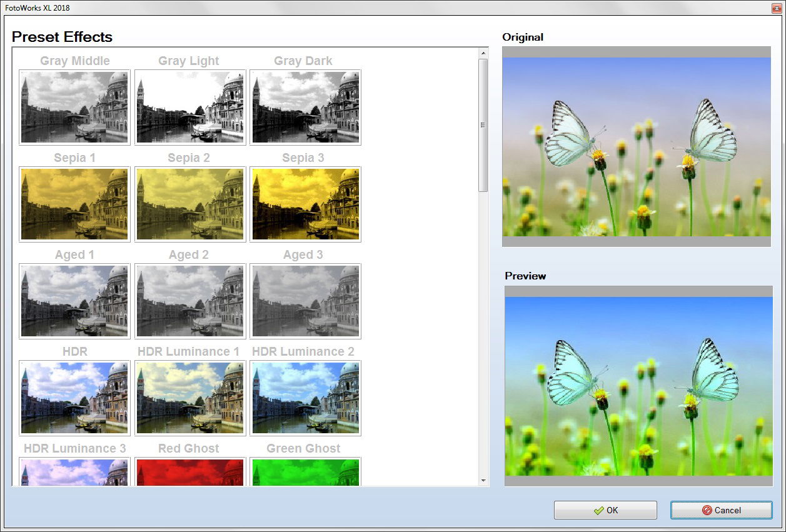Click the scrollbar up arrow in presets list

(x=483, y=53)
